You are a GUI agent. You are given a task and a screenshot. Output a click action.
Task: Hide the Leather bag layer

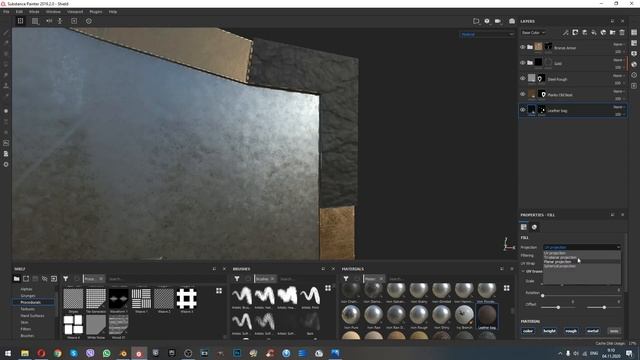point(522,110)
